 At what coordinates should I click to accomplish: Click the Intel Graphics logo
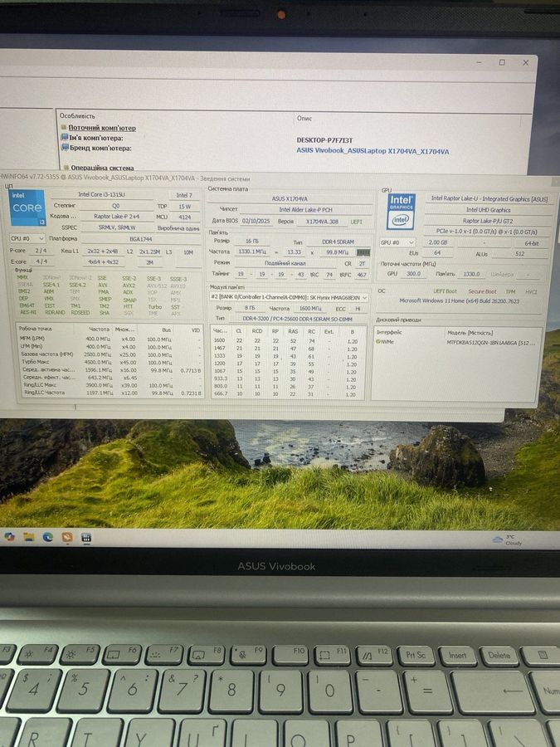click(x=401, y=211)
